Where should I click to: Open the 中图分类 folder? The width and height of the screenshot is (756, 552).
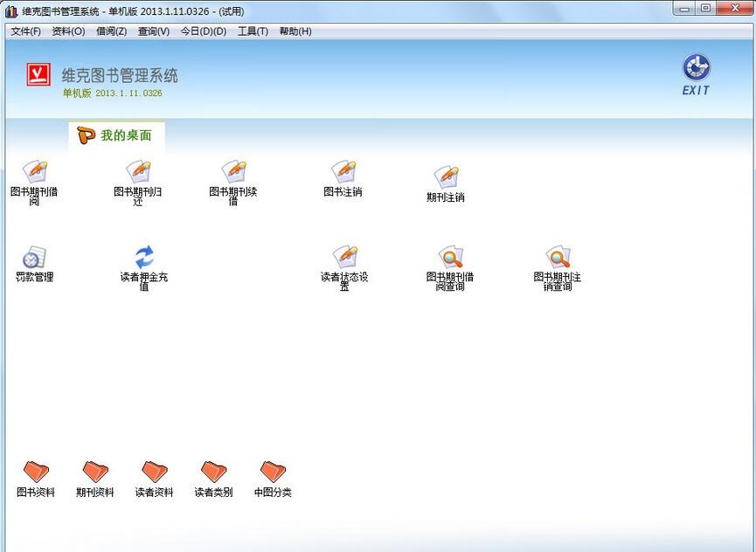pos(272,473)
